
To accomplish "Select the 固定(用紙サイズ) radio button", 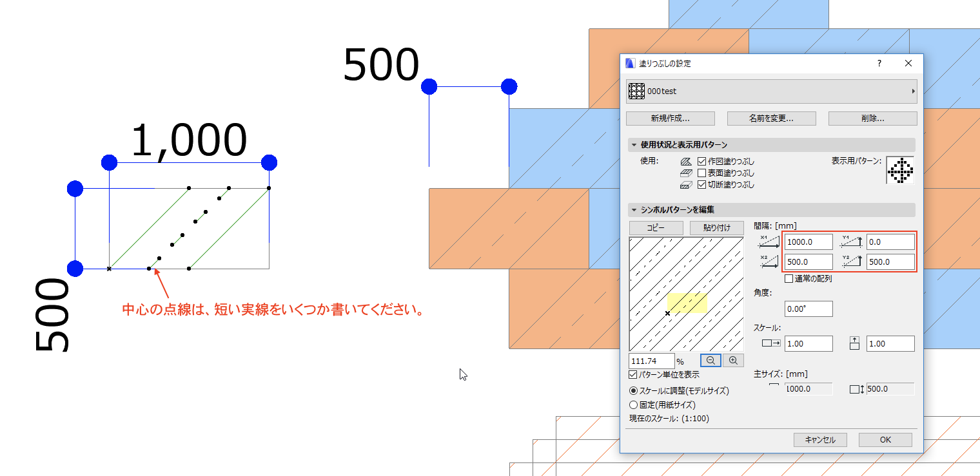I will coord(633,405).
